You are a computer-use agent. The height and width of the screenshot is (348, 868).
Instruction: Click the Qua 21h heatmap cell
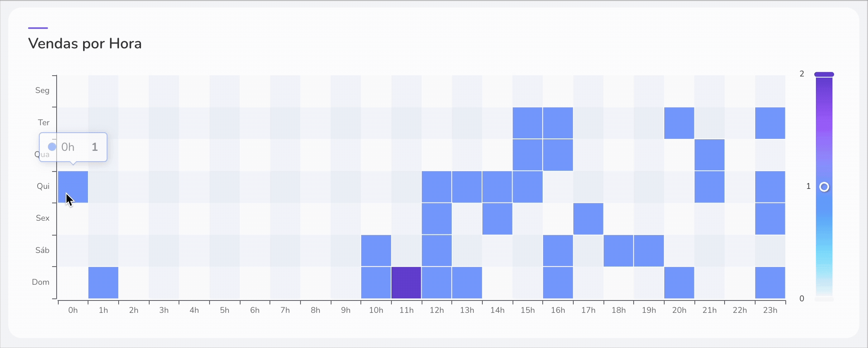[709, 155]
